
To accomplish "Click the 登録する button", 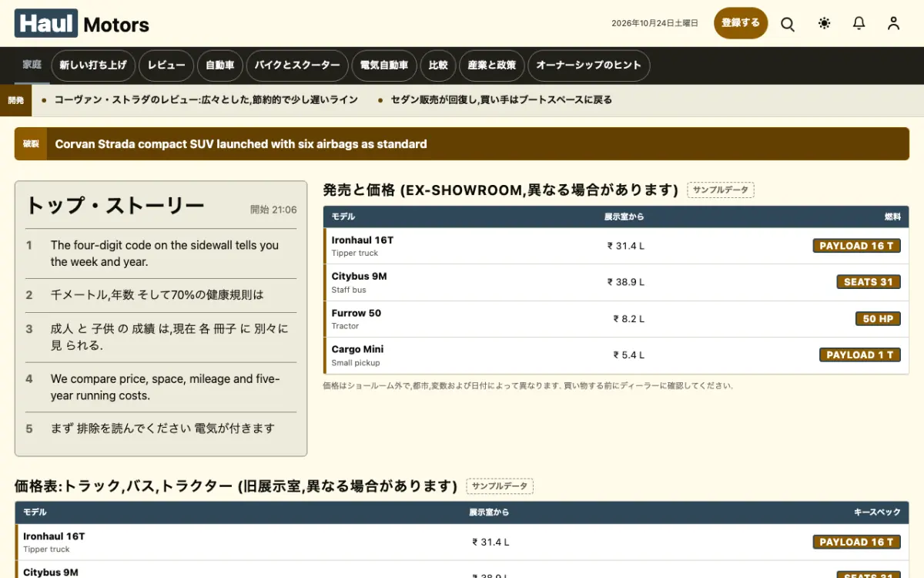I will tap(741, 23).
